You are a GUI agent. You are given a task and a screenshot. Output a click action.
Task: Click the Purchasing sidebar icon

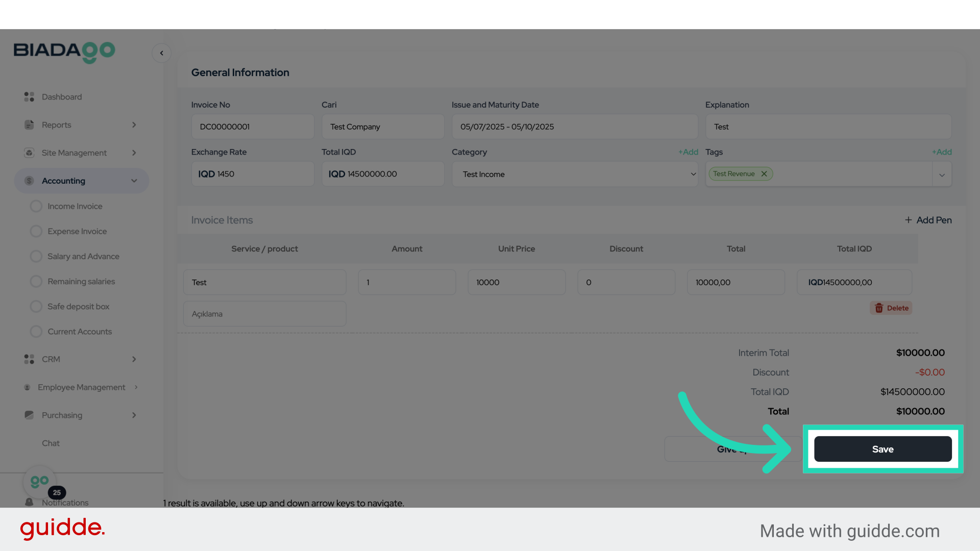(29, 415)
